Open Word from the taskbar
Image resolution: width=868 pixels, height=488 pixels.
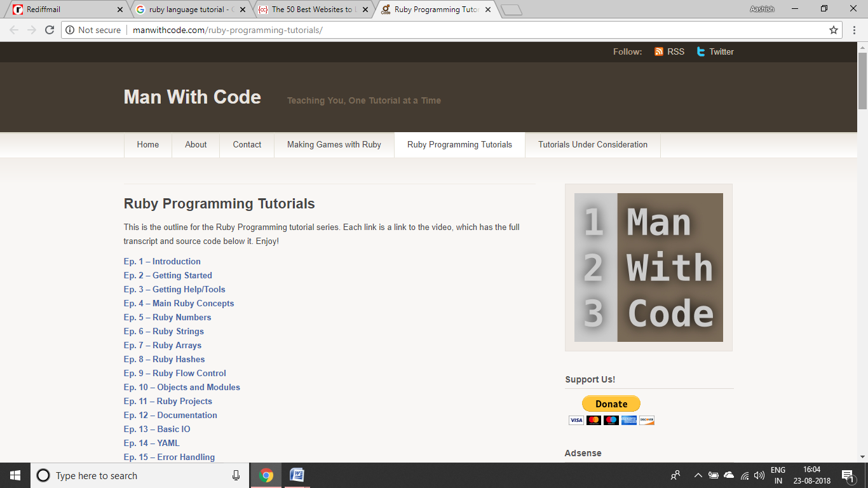tap(297, 475)
